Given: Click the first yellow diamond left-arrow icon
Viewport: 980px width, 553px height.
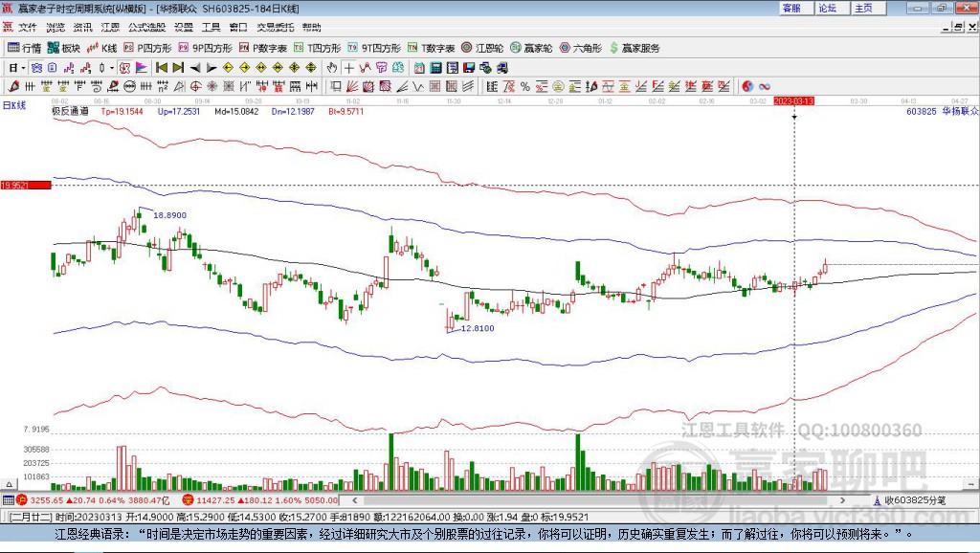Looking at the screenshot, I should tap(228, 68).
